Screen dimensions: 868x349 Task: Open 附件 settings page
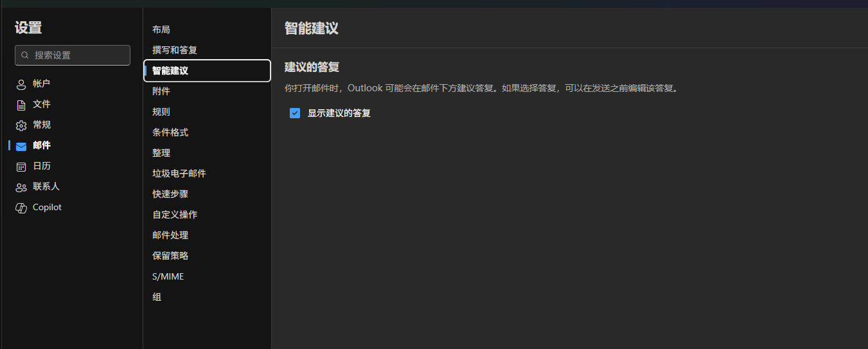click(207, 91)
